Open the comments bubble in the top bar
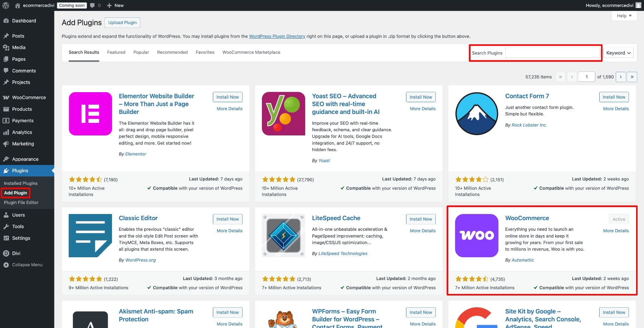 (93, 5)
